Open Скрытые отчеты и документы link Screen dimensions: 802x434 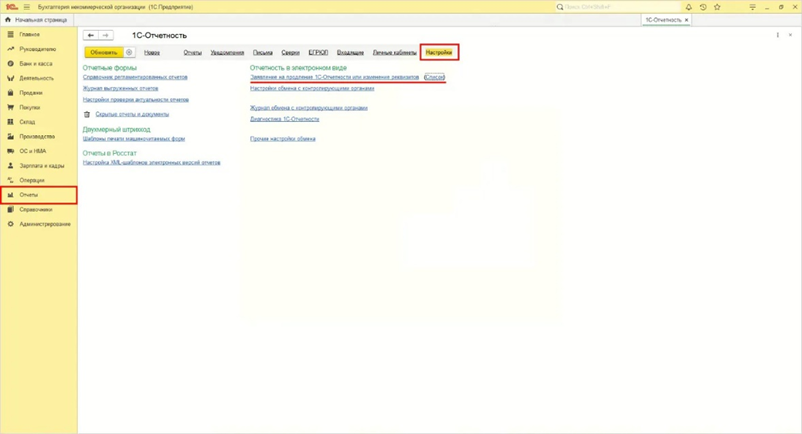point(132,115)
